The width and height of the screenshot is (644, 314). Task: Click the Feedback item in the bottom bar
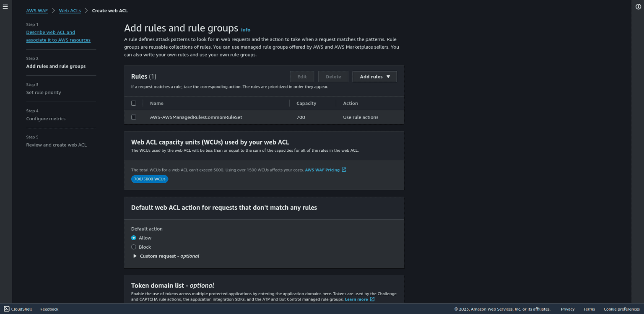[x=49, y=309]
